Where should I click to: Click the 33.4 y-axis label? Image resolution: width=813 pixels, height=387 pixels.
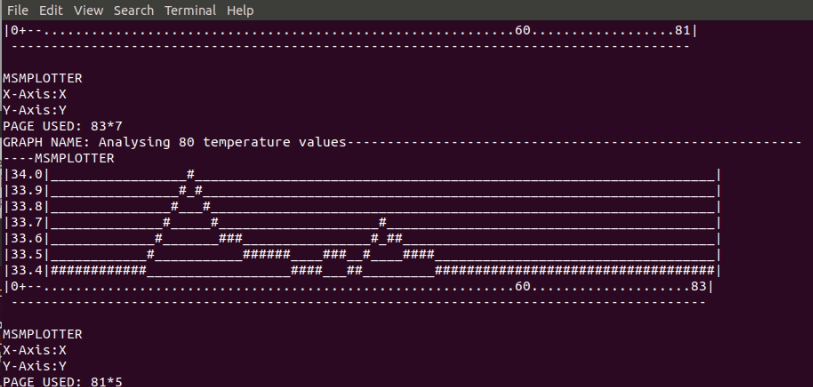click(27, 270)
